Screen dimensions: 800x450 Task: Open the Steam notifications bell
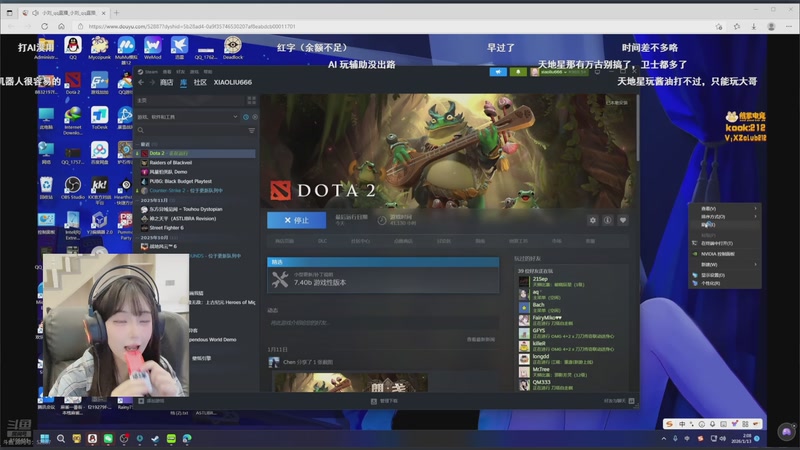[518, 72]
